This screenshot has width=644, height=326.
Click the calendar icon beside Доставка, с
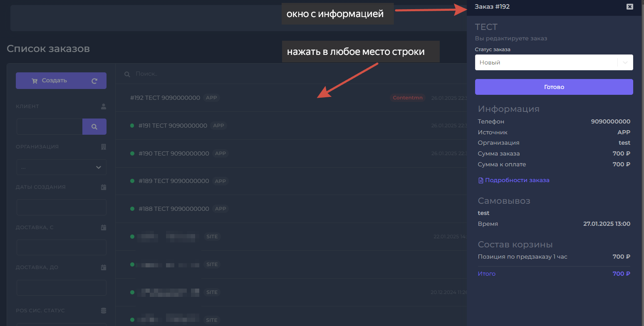click(x=104, y=227)
